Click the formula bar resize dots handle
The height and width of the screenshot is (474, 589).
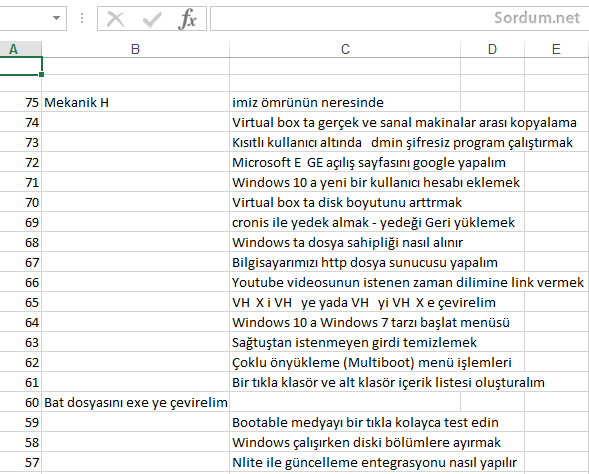click(82, 18)
